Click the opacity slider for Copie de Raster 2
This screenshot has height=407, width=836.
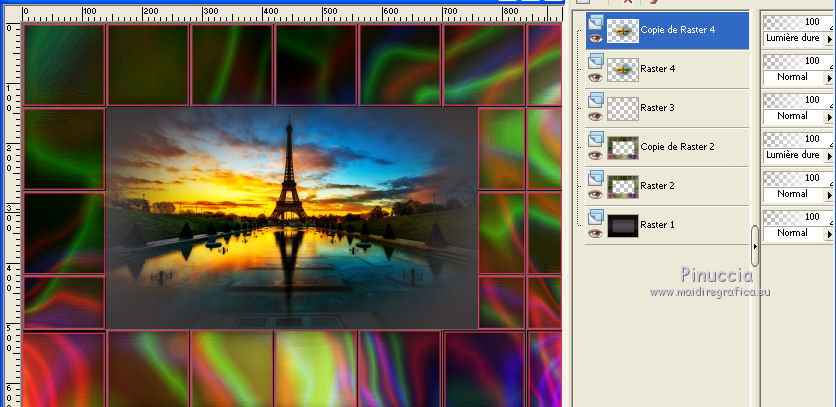(x=799, y=139)
